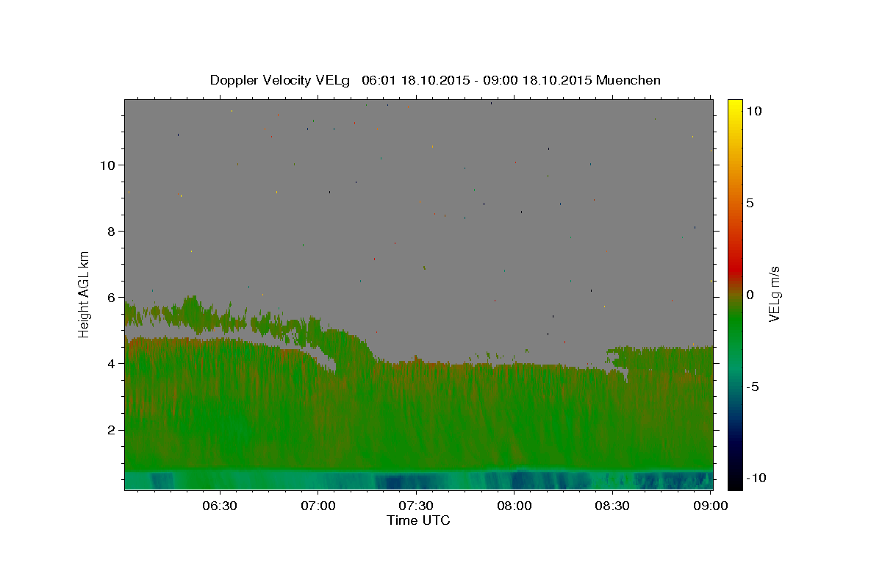
Task: Click the 'Height AGL km' axis label
Action: [85, 294]
